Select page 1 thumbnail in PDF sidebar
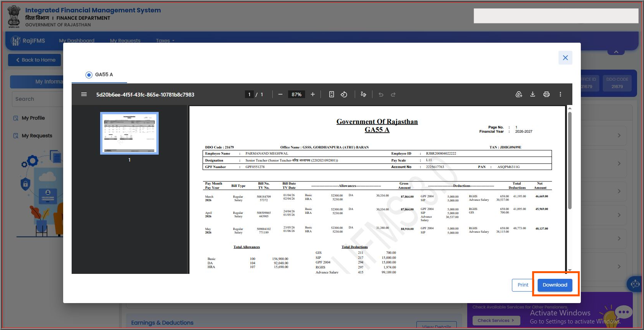The image size is (644, 330). [129, 133]
